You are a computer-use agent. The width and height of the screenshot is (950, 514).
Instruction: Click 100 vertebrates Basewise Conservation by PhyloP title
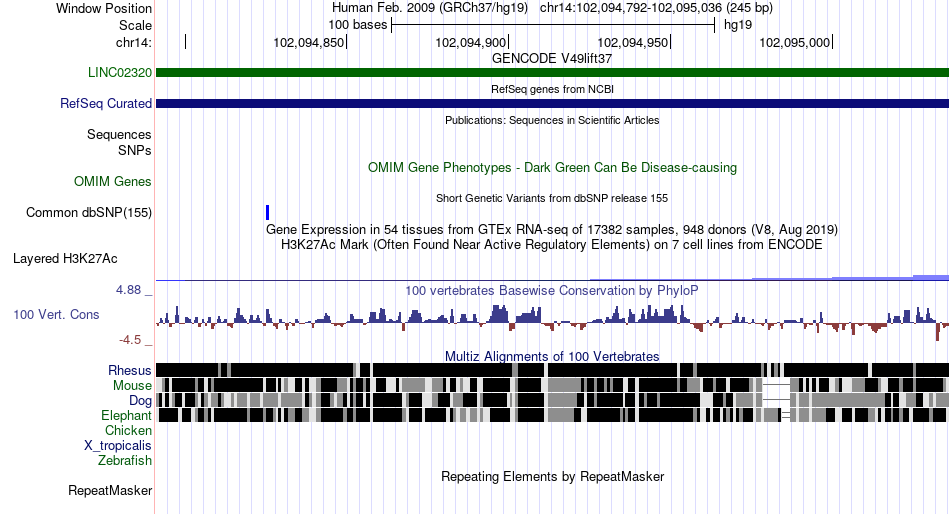point(552,291)
